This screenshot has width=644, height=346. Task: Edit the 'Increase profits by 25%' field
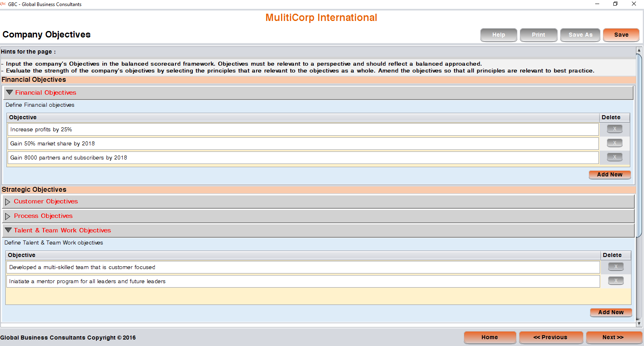point(303,129)
